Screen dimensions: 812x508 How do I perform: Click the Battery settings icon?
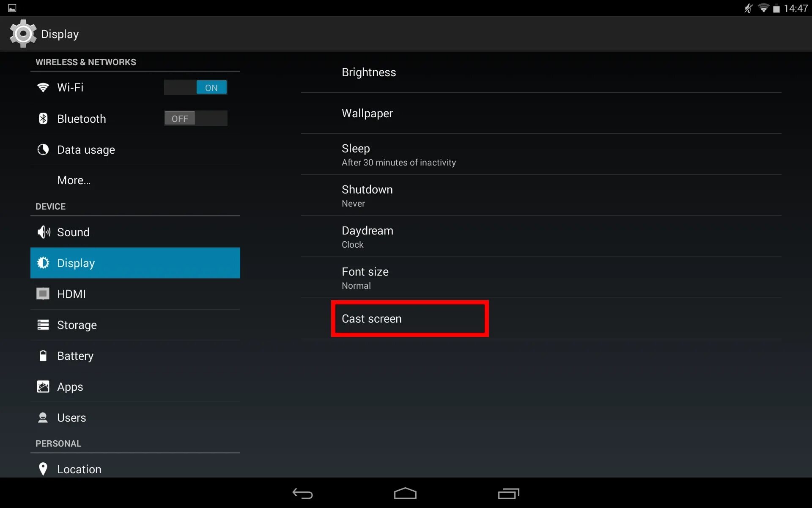(x=44, y=356)
